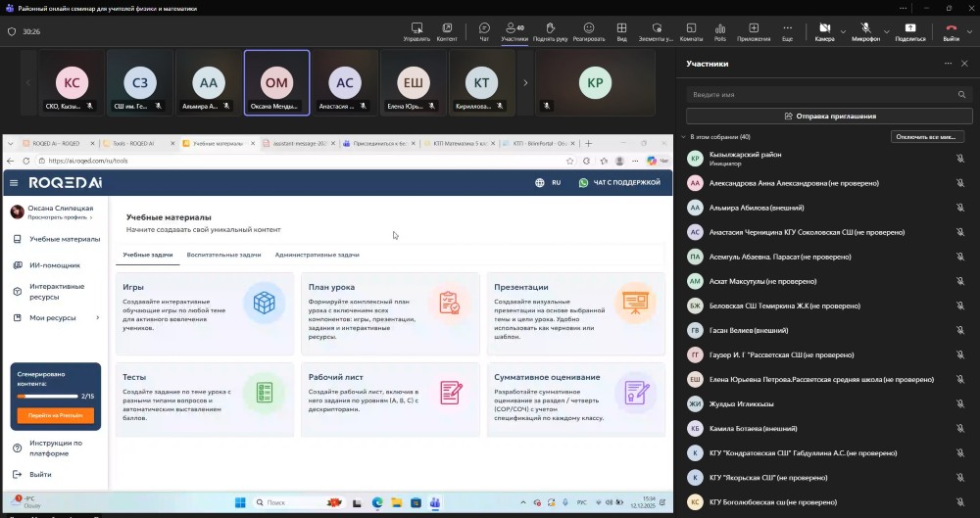The width and height of the screenshot is (980, 518).
Task: Switch to Воспитательные задачи tab
Action: 223,255
